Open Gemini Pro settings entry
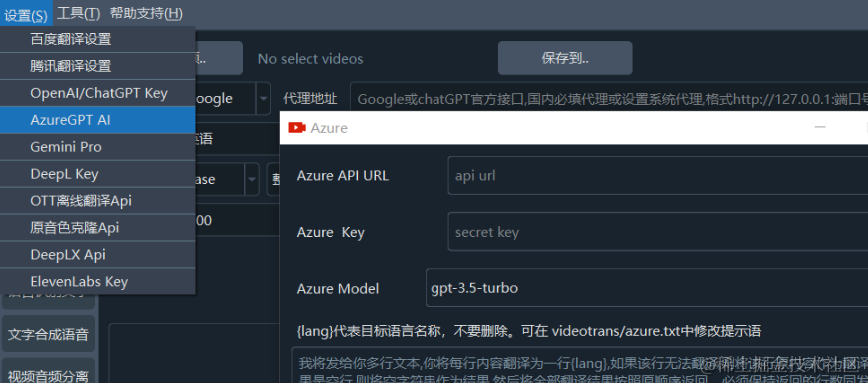This screenshot has width=868, height=383. coord(98,147)
